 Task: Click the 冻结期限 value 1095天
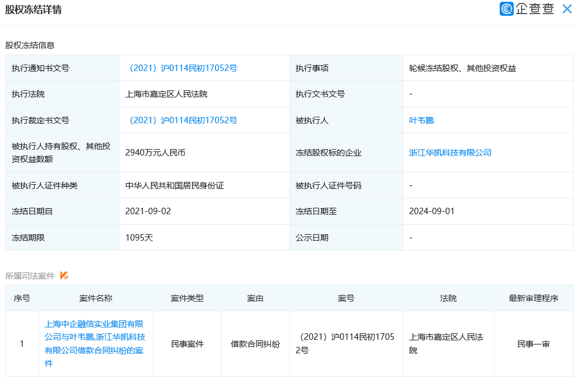point(139,238)
